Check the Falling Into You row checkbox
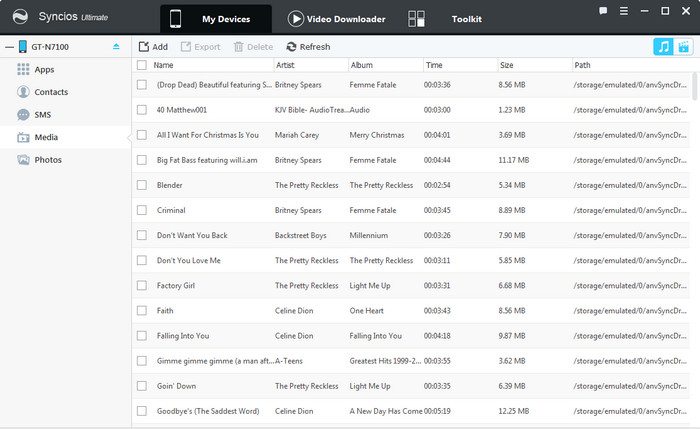Screen dimensions: 700x429 point(142,336)
